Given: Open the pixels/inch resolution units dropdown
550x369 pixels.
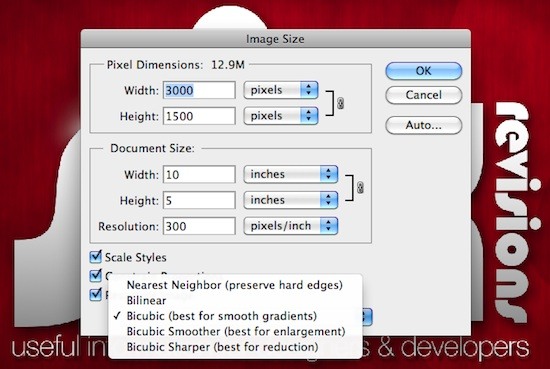Looking at the screenshot, I should (x=290, y=226).
